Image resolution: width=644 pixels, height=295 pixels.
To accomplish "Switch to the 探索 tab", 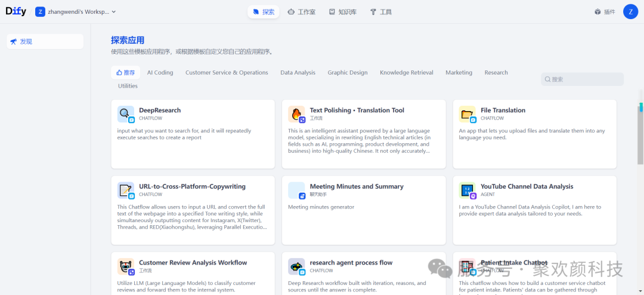I will pyautogui.click(x=264, y=12).
